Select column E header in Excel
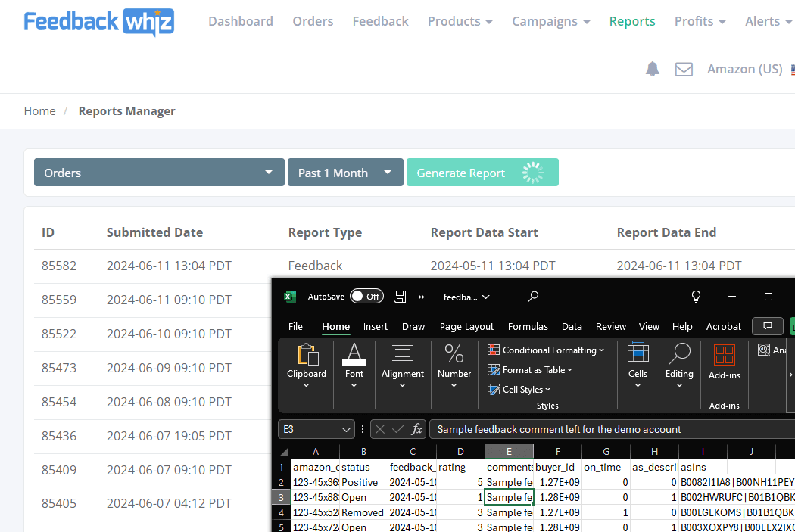The width and height of the screenshot is (795, 532). (x=509, y=452)
